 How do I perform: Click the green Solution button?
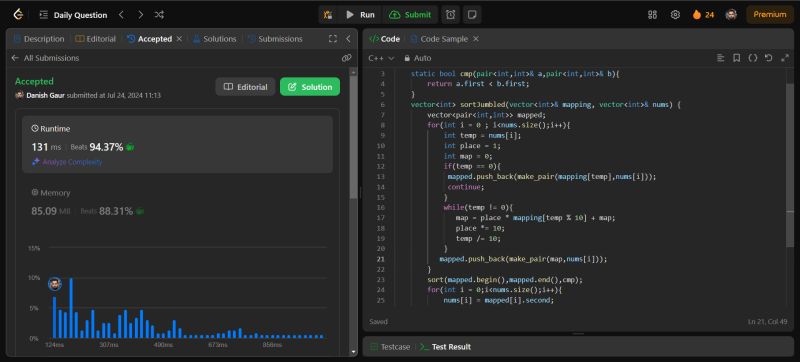(310, 87)
